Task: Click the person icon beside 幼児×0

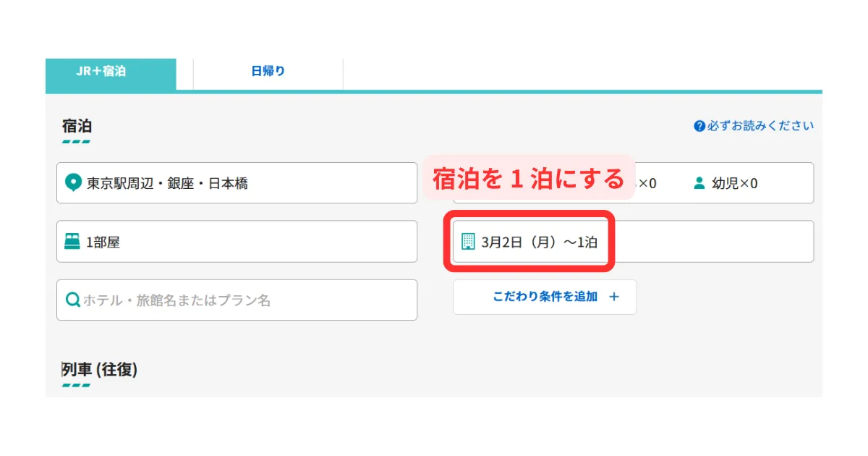Action: click(x=699, y=183)
